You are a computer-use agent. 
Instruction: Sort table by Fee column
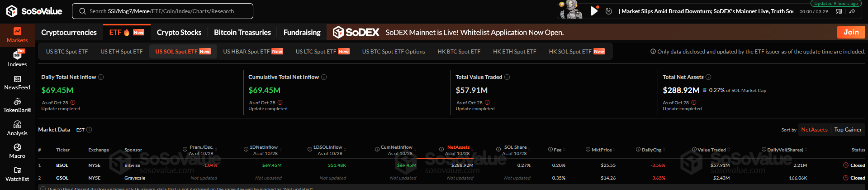[x=557, y=150]
